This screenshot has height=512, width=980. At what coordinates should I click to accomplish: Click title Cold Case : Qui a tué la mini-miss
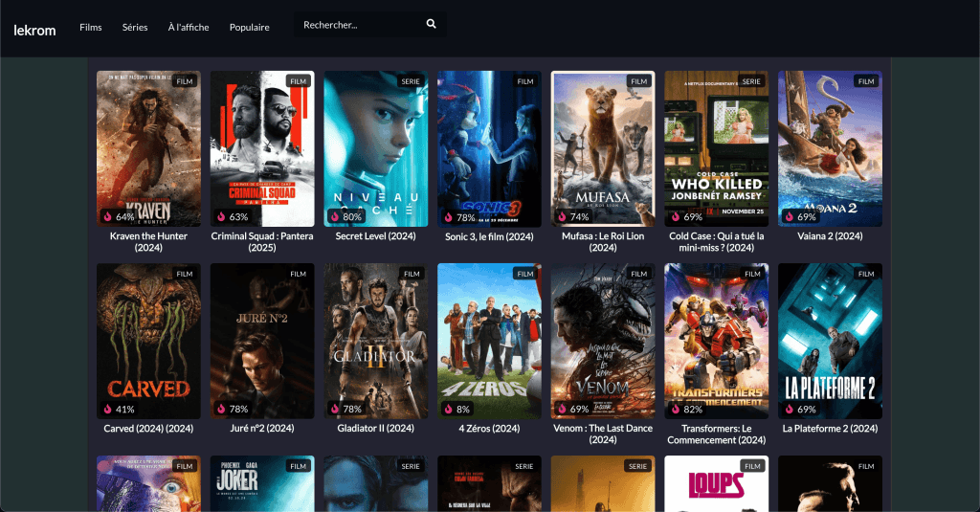(x=716, y=242)
